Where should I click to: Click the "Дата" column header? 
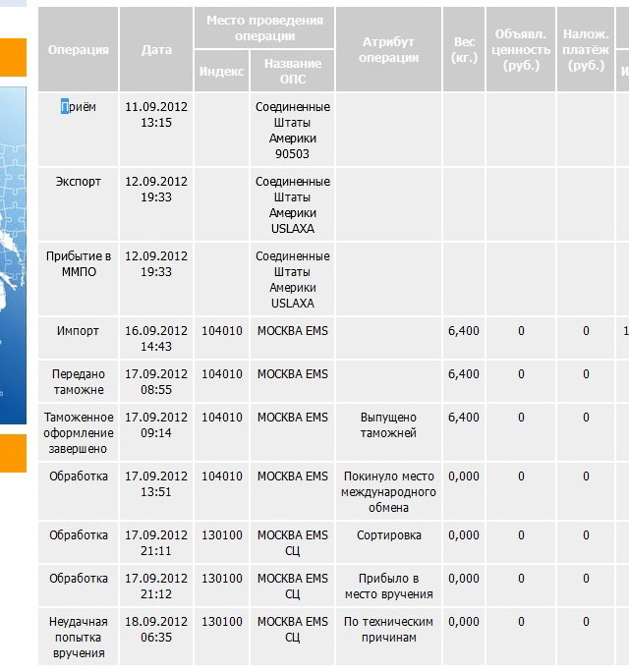156,50
